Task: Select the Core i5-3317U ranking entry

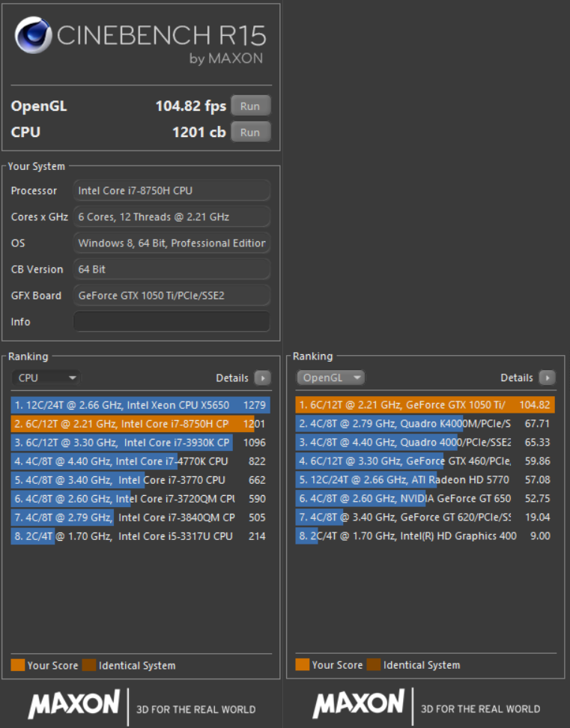Action: pos(140,536)
